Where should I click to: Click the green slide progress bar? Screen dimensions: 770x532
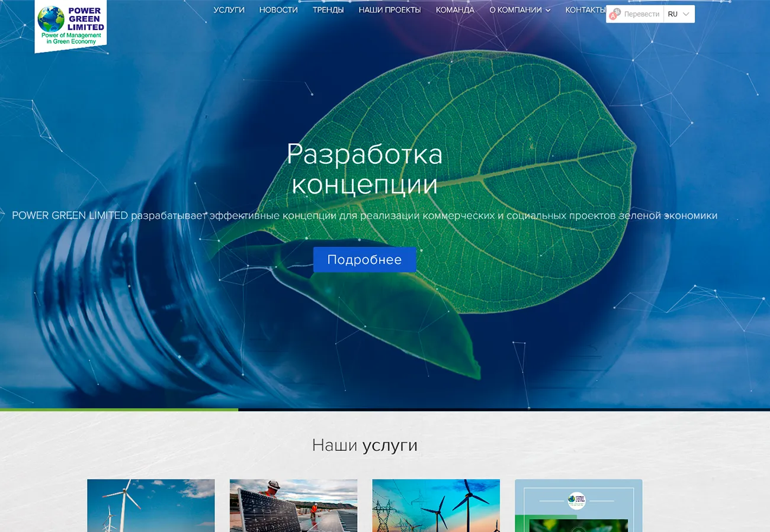click(x=118, y=410)
